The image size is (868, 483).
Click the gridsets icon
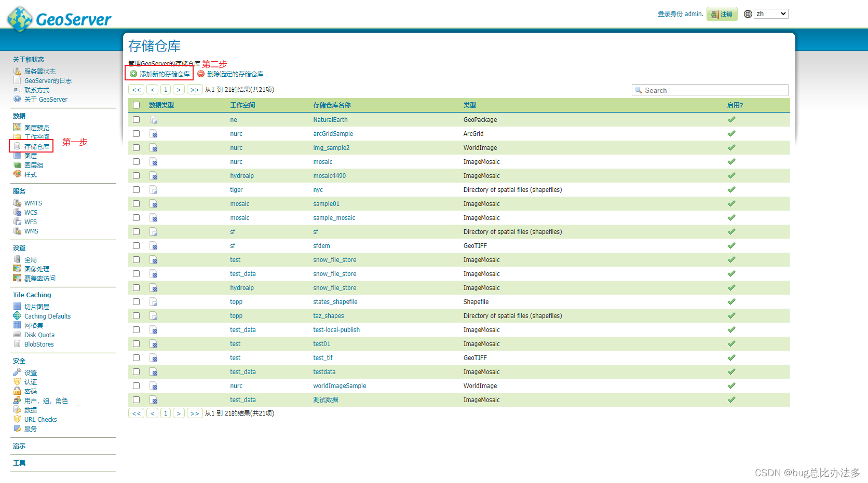(17, 325)
